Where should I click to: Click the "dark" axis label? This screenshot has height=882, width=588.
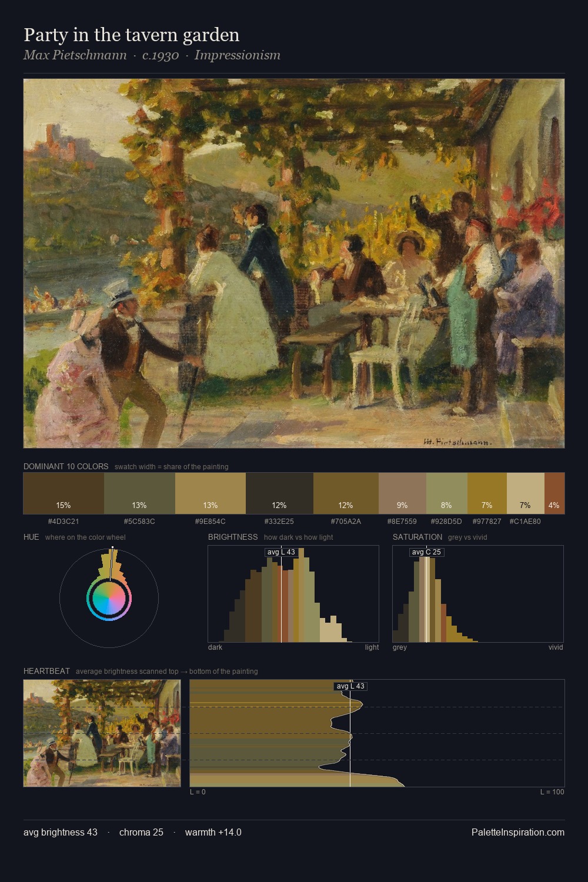pos(215,647)
